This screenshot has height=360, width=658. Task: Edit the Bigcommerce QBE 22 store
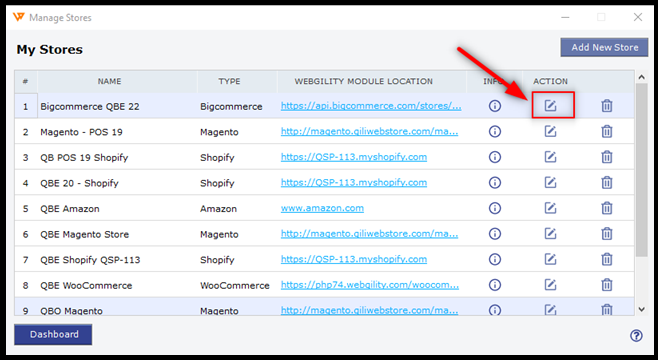[550, 106]
